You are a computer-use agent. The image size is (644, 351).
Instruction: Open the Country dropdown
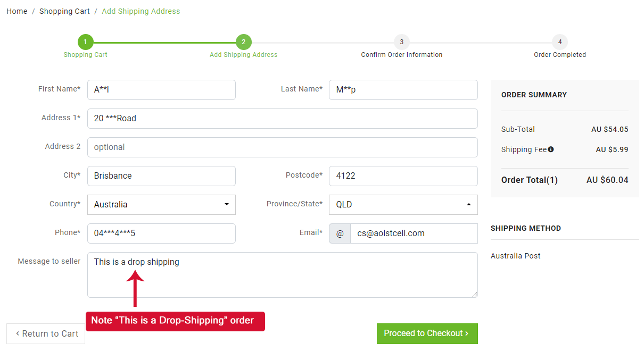161,205
